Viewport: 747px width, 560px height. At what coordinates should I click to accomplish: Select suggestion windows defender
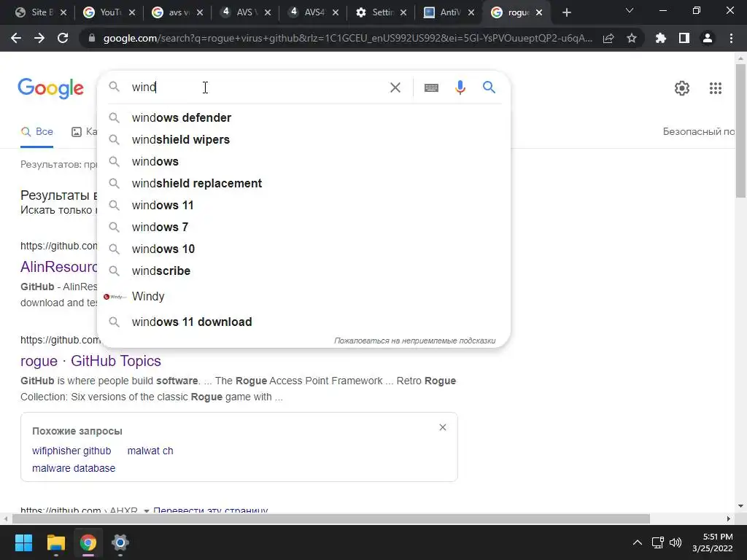[303, 117]
